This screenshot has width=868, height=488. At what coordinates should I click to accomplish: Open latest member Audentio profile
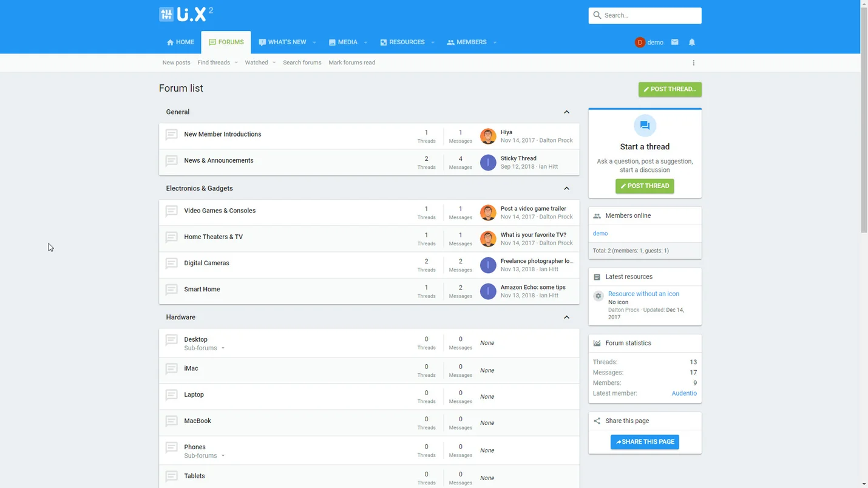tap(684, 393)
